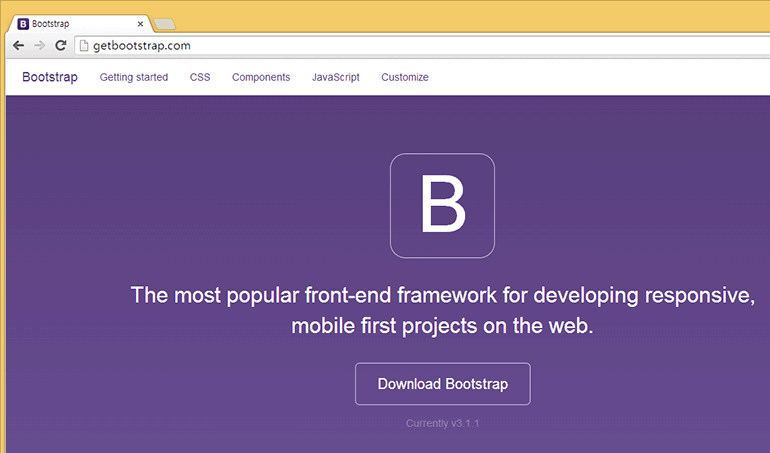This screenshot has width=770, height=453.
Task: Click the 'Currently v3.1.1' version text
Action: click(x=442, y=424)
